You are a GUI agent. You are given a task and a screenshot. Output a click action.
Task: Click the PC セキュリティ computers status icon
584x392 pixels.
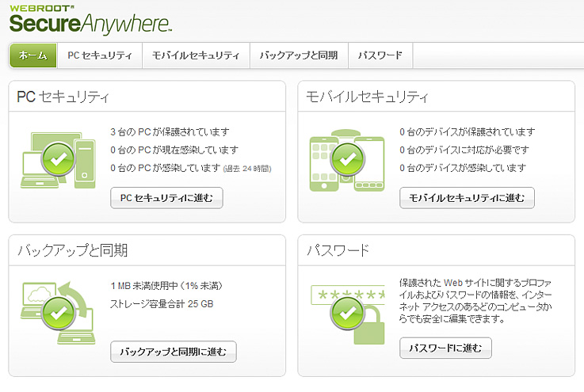(x=58, y=160)
